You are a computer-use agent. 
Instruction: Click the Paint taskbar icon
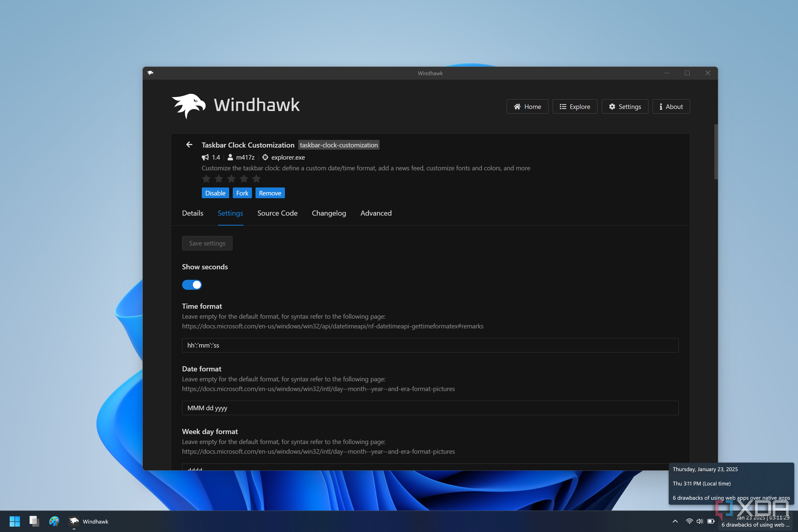54,521
